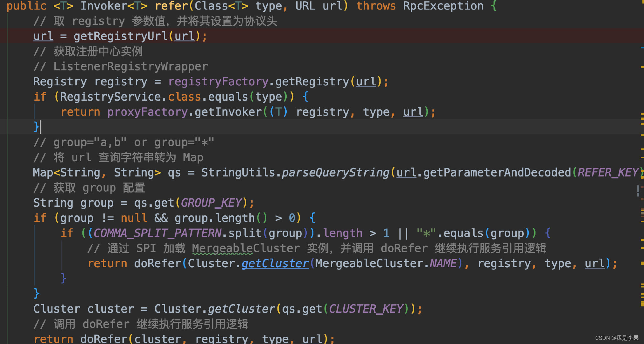Click the 'REFER_KEY' constant

click(x=608, y=172)
